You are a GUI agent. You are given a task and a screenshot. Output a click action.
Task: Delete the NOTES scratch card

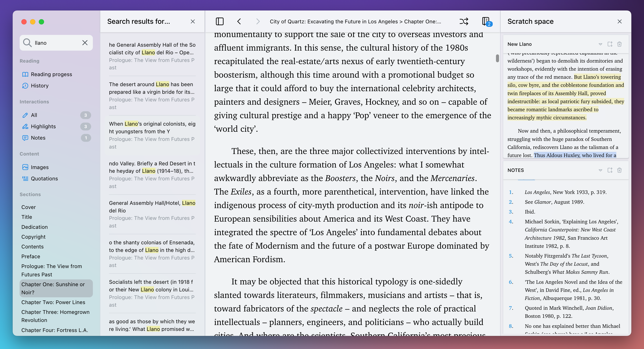(x=619, y=170)
